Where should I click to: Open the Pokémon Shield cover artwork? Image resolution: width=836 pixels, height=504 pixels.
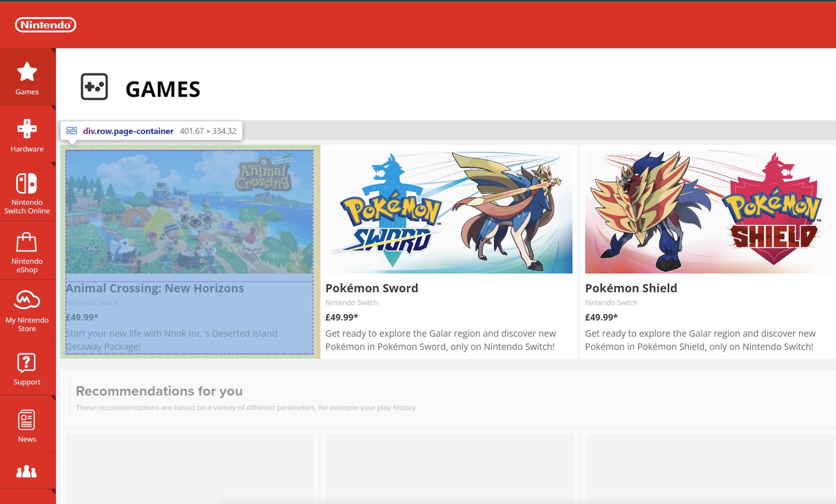(x=709, y=212)
